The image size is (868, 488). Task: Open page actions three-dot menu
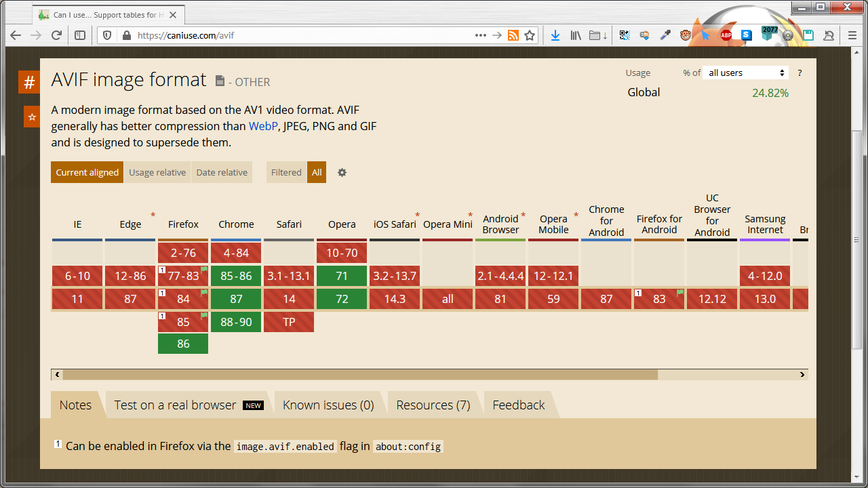(x=480, y=35)
